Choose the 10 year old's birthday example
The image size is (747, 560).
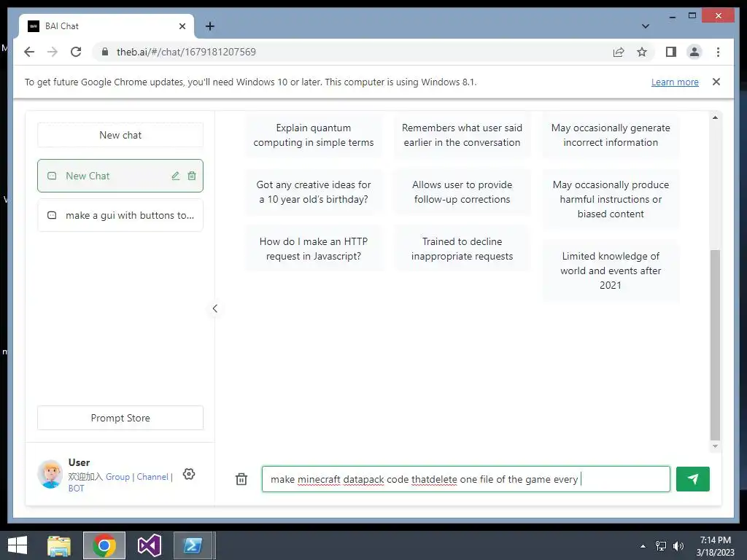click(x=314, y=192)
